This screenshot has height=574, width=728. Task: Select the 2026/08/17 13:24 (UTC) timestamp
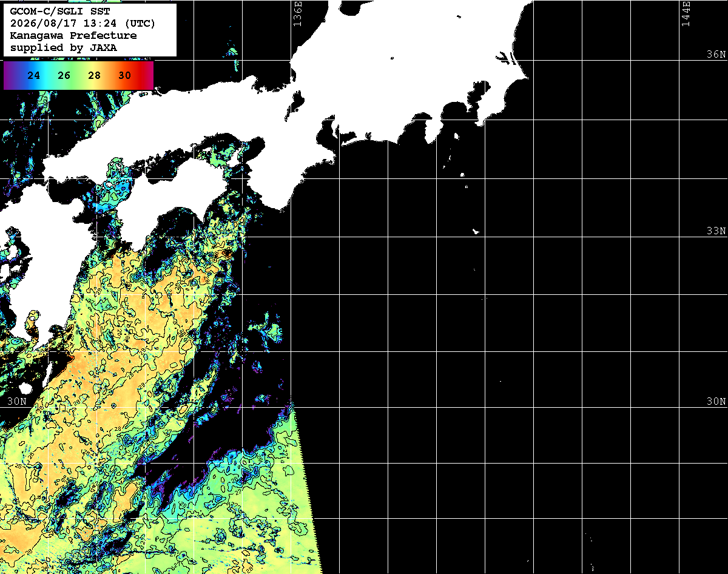(x=83, y=24)
